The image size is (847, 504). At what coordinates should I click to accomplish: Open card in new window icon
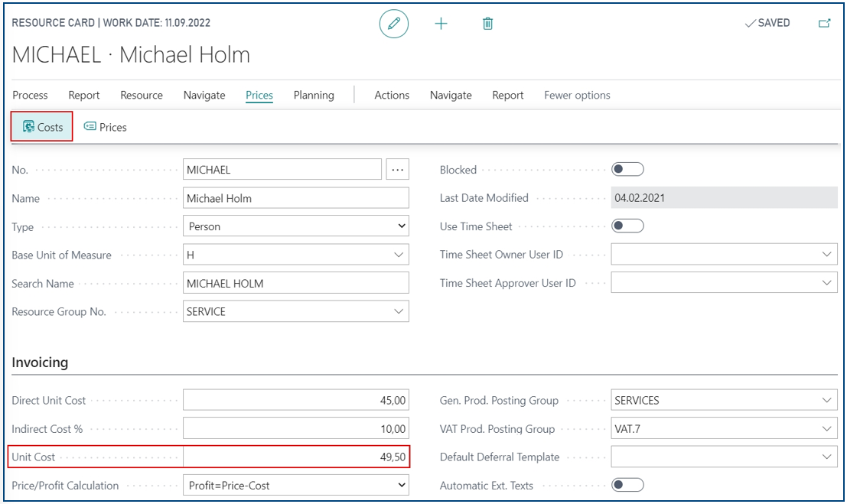click(x=824, y=23)
